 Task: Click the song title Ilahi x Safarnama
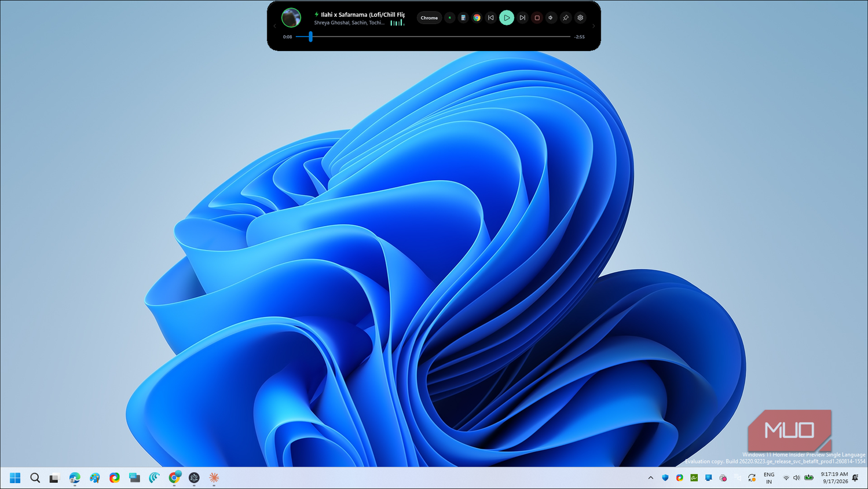363,14
